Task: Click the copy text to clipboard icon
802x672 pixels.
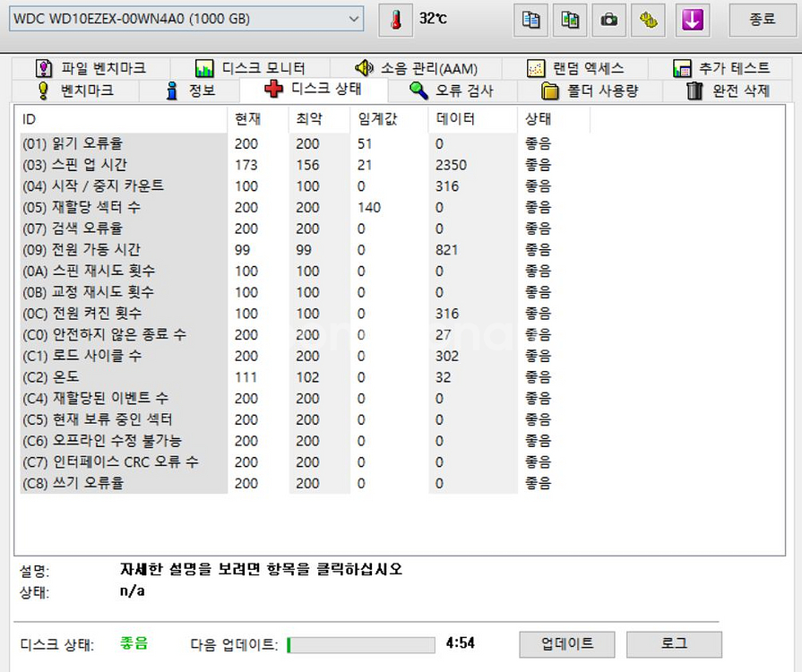Action: [530, 20]
